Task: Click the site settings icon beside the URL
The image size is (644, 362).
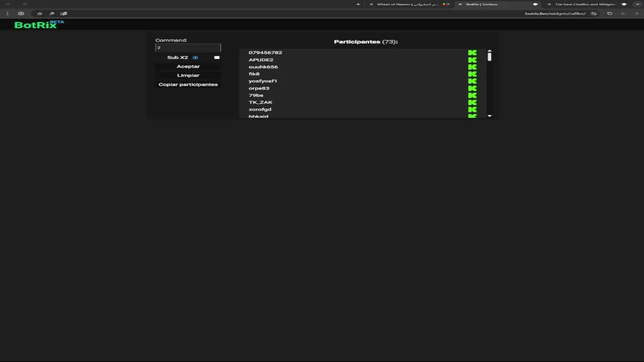Action: [x=594, y=14]
